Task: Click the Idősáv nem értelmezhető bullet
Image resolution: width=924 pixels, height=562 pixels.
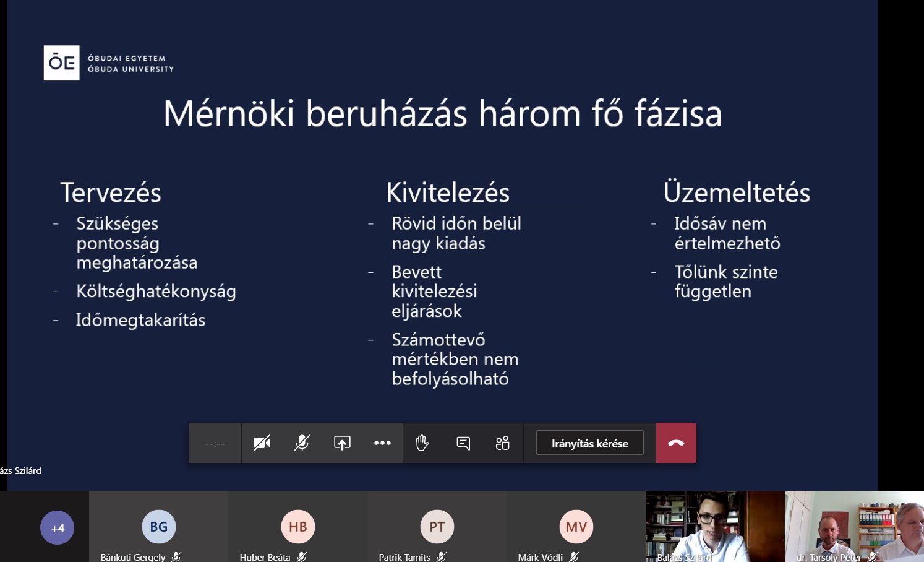Action: tap(727, 233)
